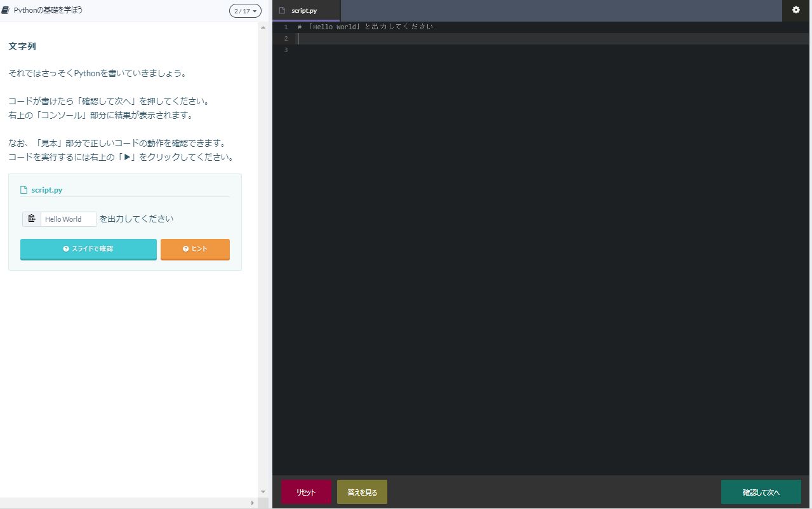Click the question mark icon on ヒント
Image resolution: width=812 pixels, height=509 pixels.
point(185,249)
